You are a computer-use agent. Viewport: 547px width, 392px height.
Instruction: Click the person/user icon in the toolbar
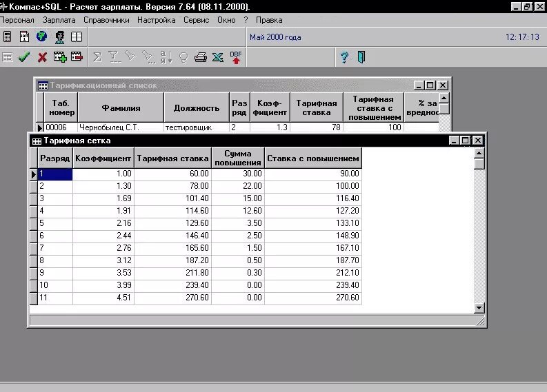tap(59, 37)
